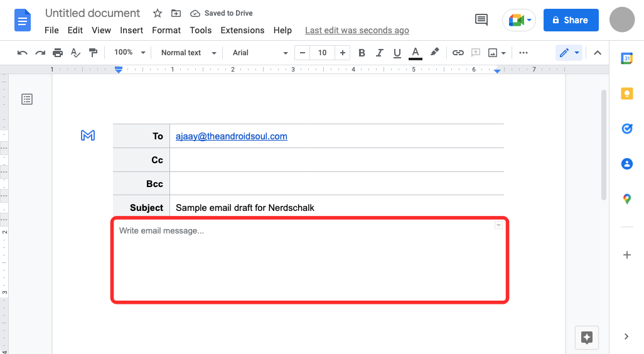Open the account profile avatar
Image resolution: width=644 pixels, height=354 pixels.
(x=622, y=19)
